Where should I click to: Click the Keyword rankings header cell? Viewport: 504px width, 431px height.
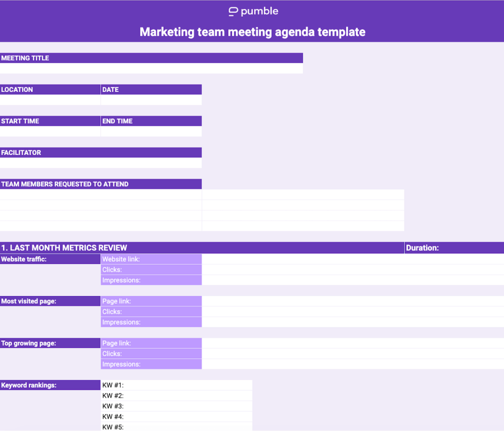49,385
